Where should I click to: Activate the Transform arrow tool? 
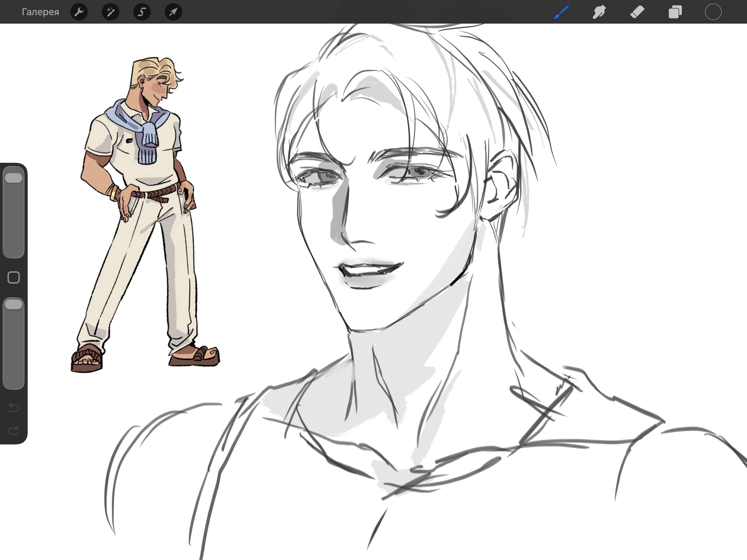(x=173, y=12)
